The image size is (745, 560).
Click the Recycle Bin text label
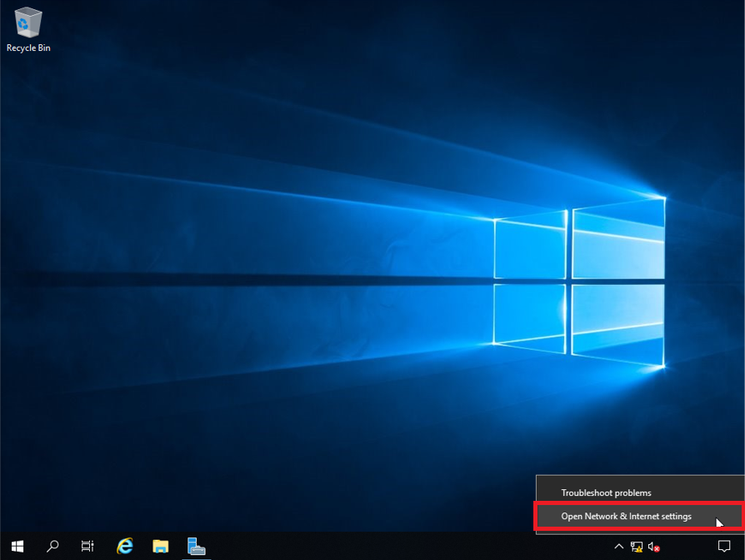pos(28,48)
